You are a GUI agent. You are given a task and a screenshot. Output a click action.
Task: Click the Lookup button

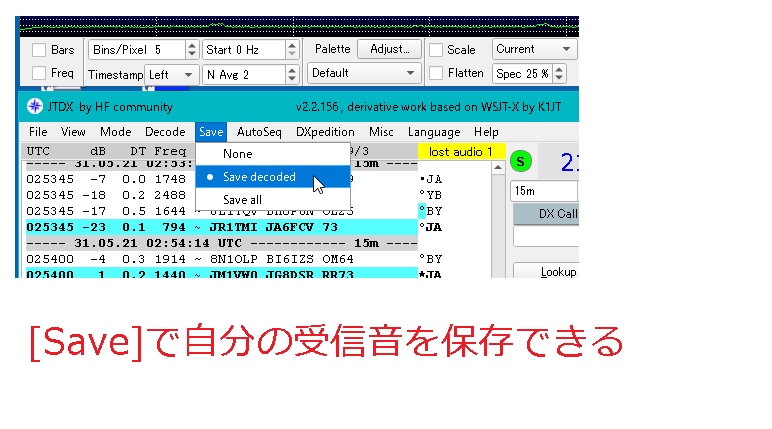tap(546, 271)
